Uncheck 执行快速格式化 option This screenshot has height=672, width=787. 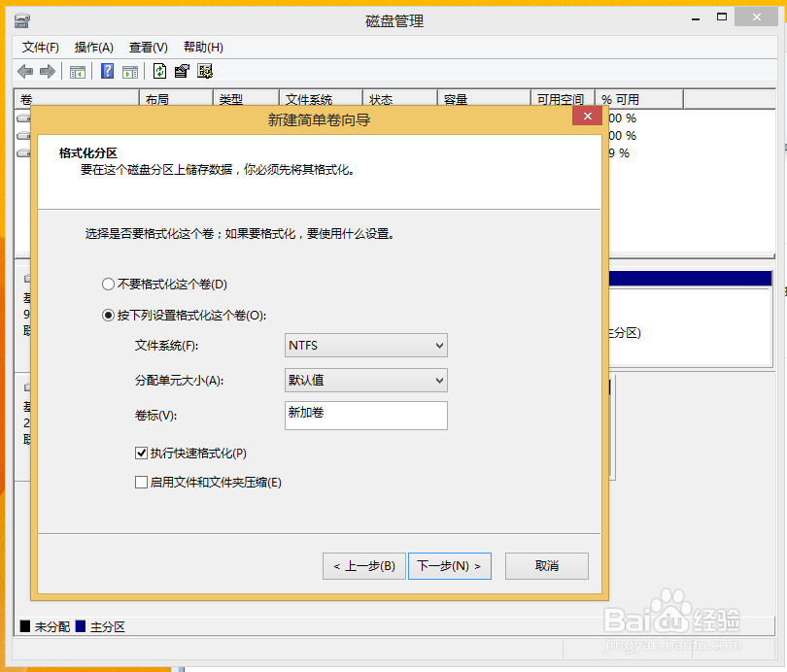[141, 453]
